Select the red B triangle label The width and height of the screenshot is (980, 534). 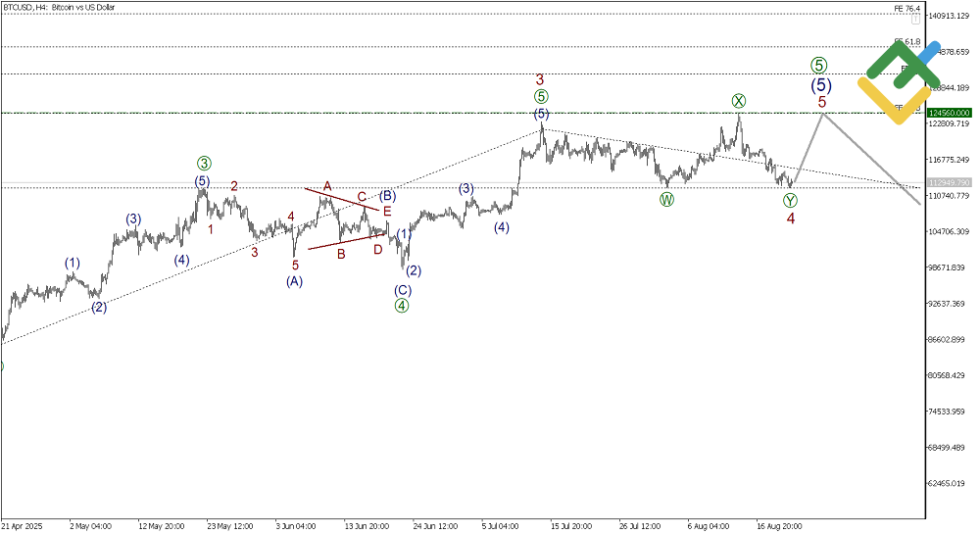tap(341, 254)
